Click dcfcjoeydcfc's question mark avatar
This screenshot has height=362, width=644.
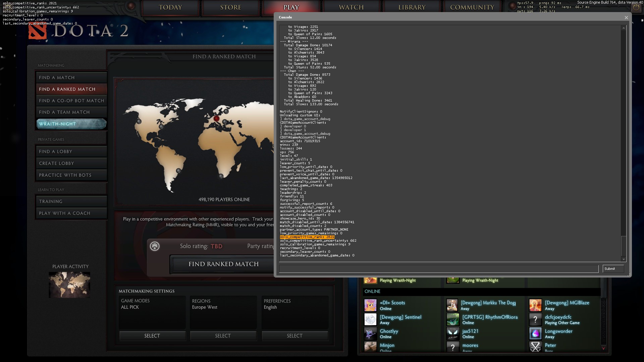[535, 319]
